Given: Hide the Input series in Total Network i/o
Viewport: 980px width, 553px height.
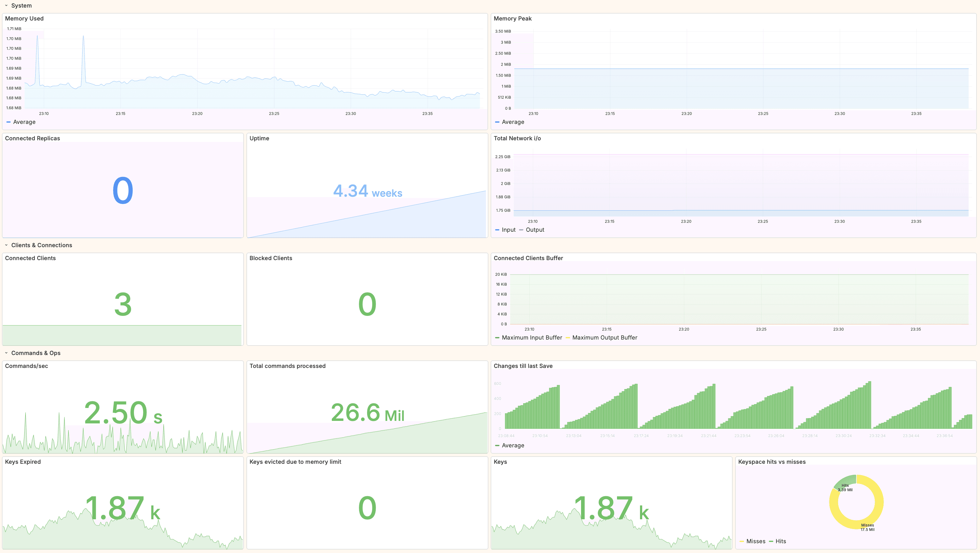Looking at the screenshot, I should pyautogui.click(x=508, y=230).
